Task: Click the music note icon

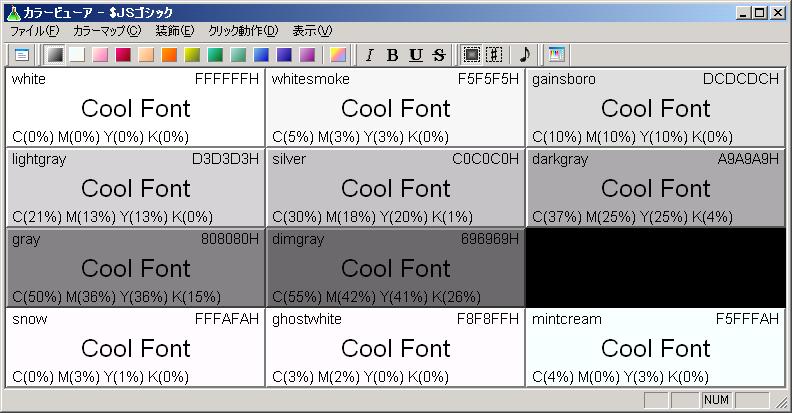Action: point(525,55)
